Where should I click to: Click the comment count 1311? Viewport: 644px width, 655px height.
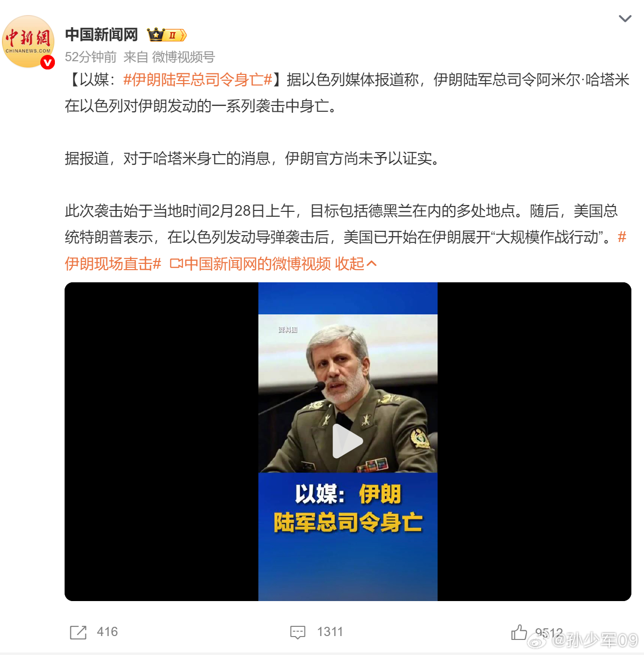(330, 632)
